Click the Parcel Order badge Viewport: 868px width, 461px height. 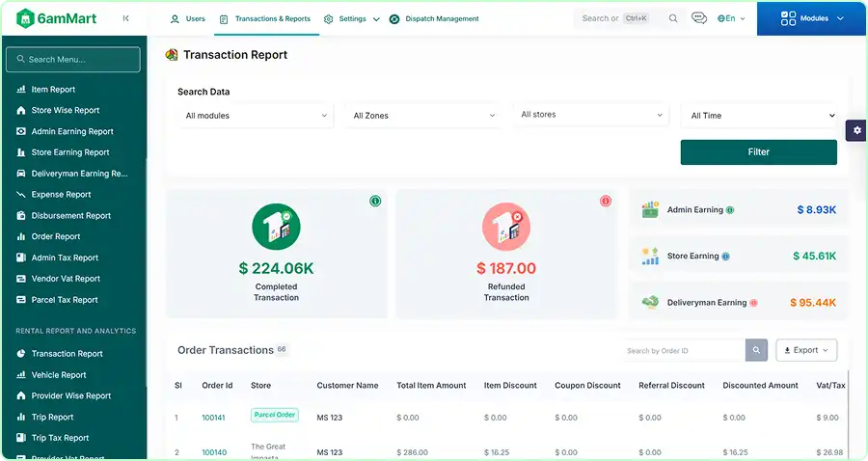[275, 415]
